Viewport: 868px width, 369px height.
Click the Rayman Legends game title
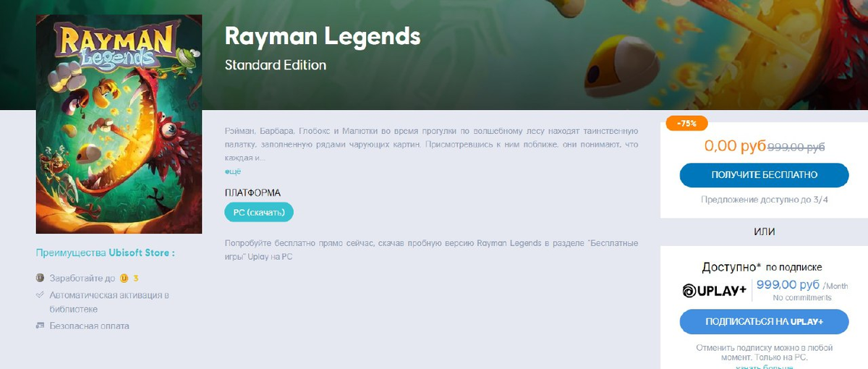(x=323, y=35)
